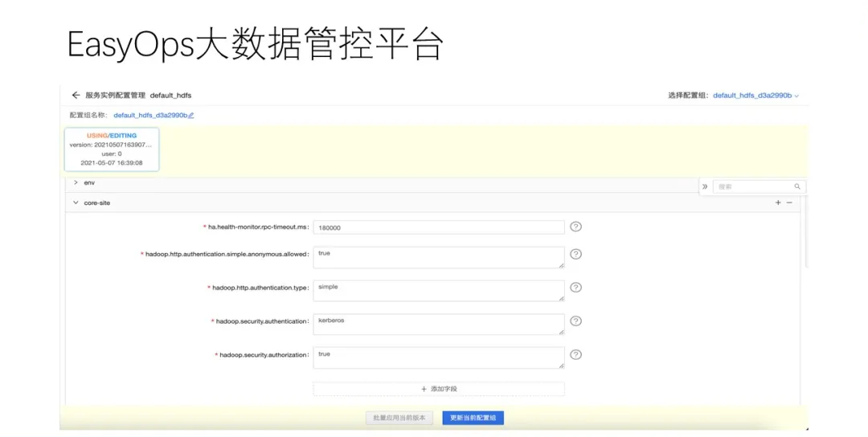Click the search magnifier icon

tap(797, 187)
